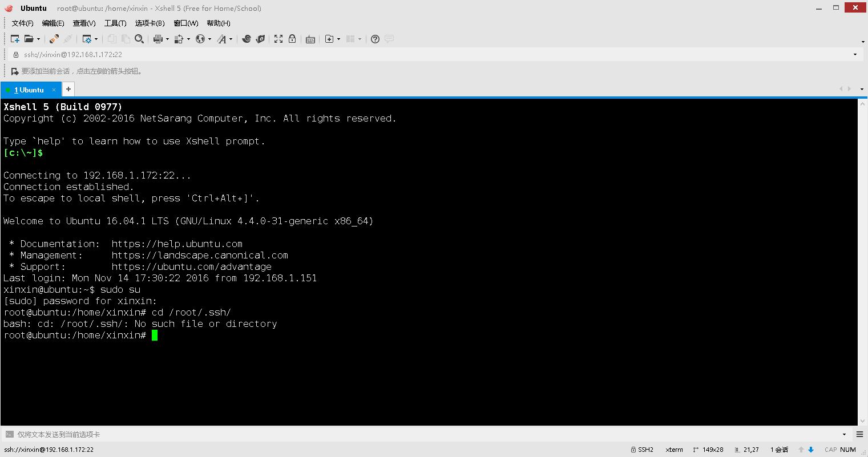
Task: Open the 查看(V) menu
Action: point(84,23)
